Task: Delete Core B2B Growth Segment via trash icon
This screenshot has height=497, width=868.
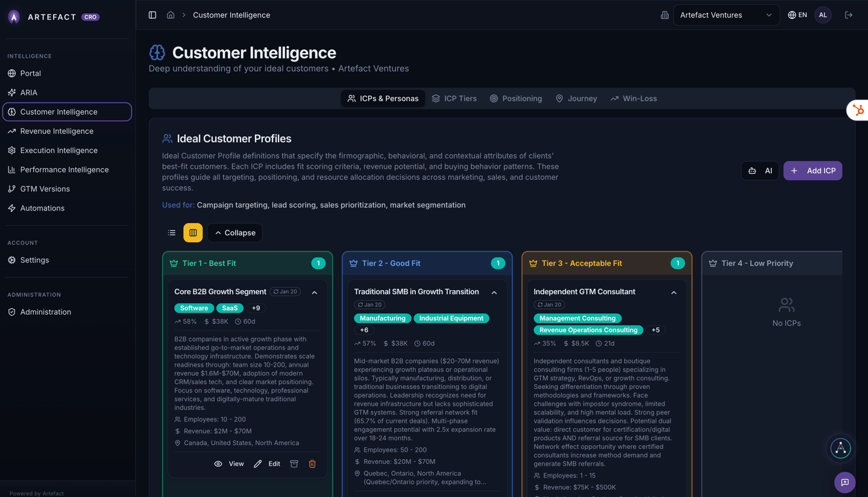Action: (x=312, y=463)
